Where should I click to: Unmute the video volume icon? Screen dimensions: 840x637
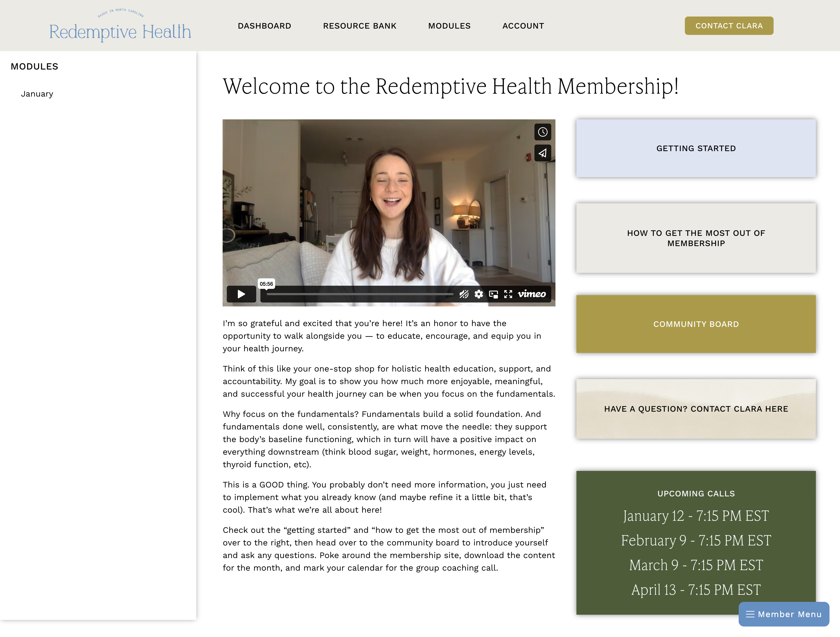coord(464,294)
